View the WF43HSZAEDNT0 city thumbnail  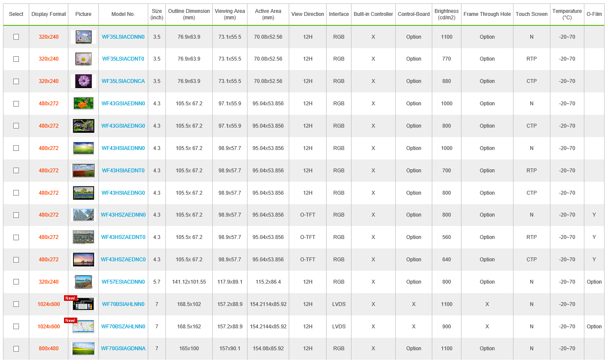tap(83, 237)
